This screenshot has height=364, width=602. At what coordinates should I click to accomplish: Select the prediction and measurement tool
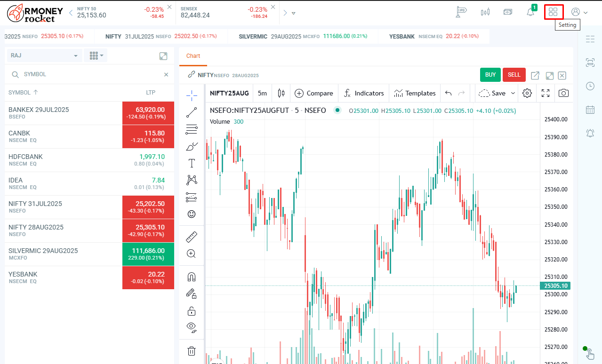pos(192,197)
